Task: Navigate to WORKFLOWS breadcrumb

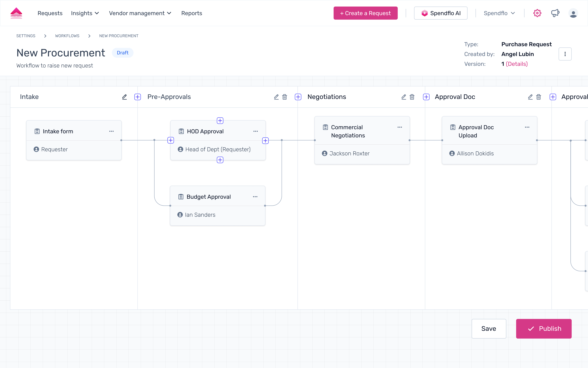Action: [67, 36]
